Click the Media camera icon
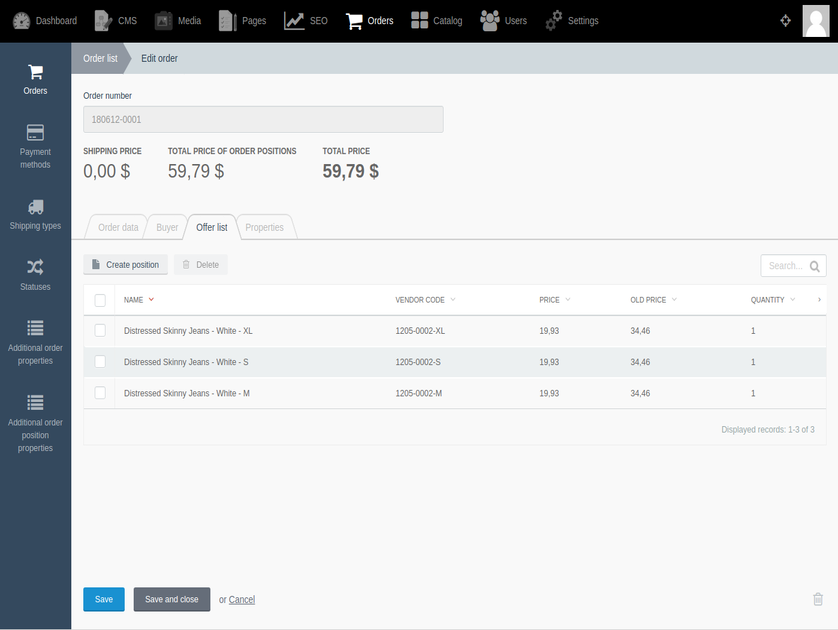The width and height of the screenshot is (838, 630). pos(164,21)
